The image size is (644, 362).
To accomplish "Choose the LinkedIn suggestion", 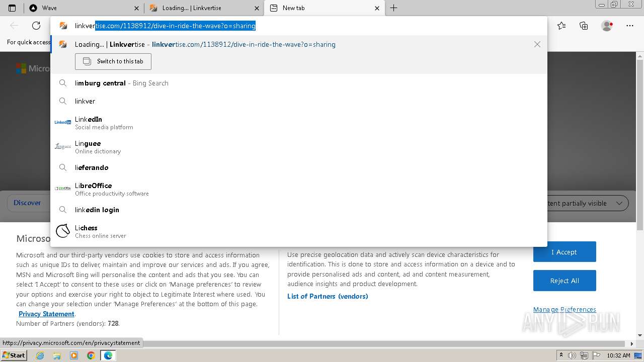I will point(299,123).
